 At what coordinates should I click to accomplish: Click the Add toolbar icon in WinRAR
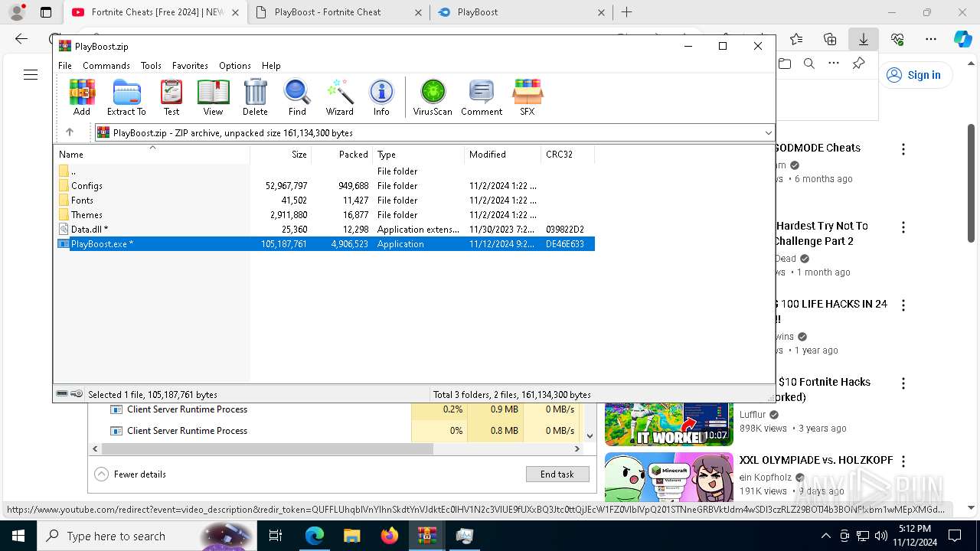[82, 97]
